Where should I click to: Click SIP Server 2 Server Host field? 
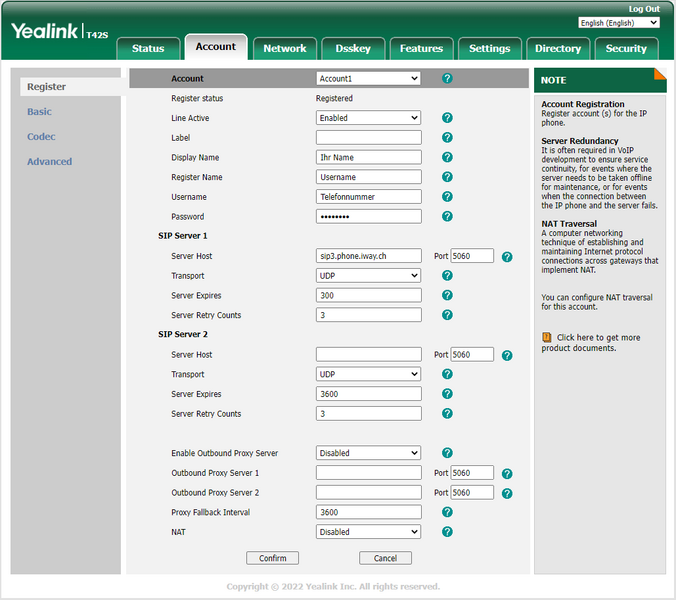(x=369, y=355)
